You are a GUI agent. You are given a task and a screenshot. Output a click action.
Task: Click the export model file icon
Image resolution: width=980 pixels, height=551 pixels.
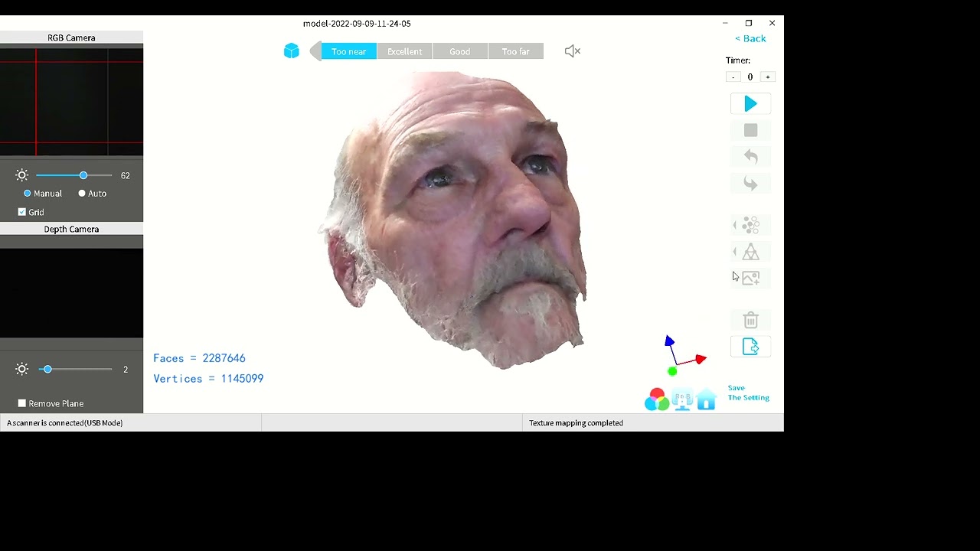point(750,347)
